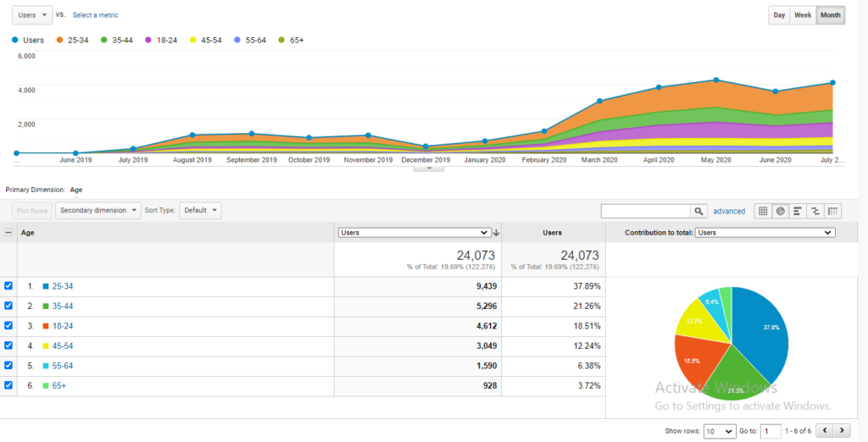Click the Go to page number field
This screenshot has height=442, width=868.
(x=771, y=431)
